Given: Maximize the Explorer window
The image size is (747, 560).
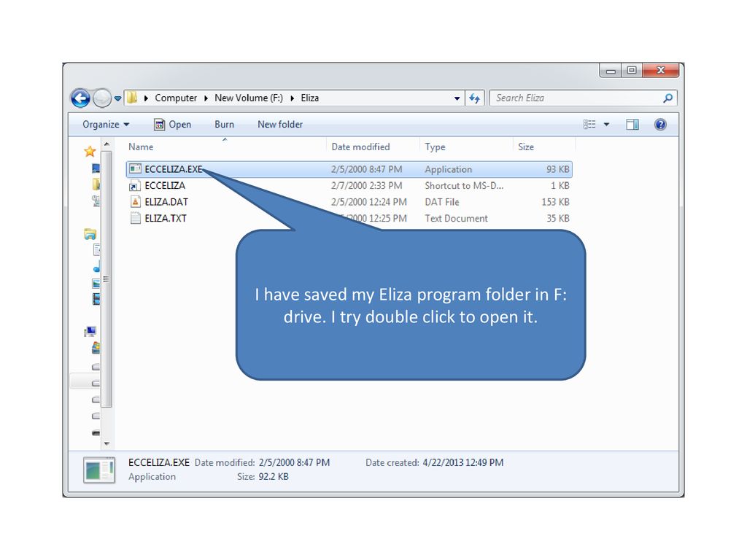Looking at the screenshot, I should 632,71.
